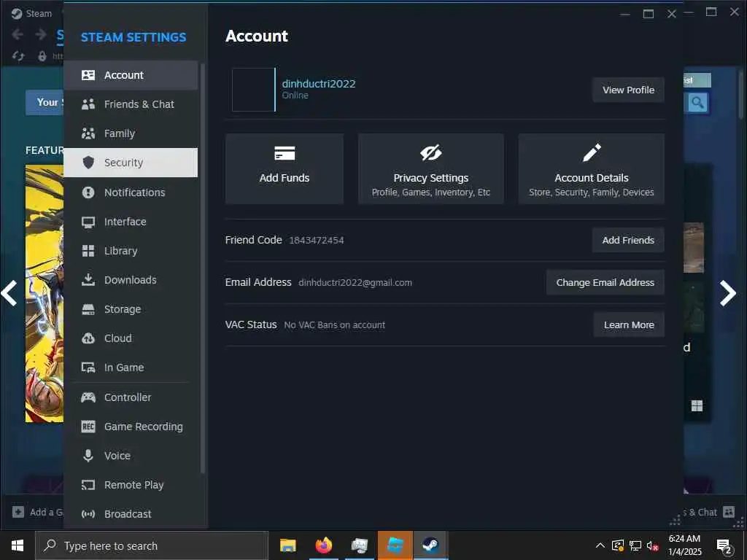
Task: Click the muted volume tray icon
Action: (652, 545)
